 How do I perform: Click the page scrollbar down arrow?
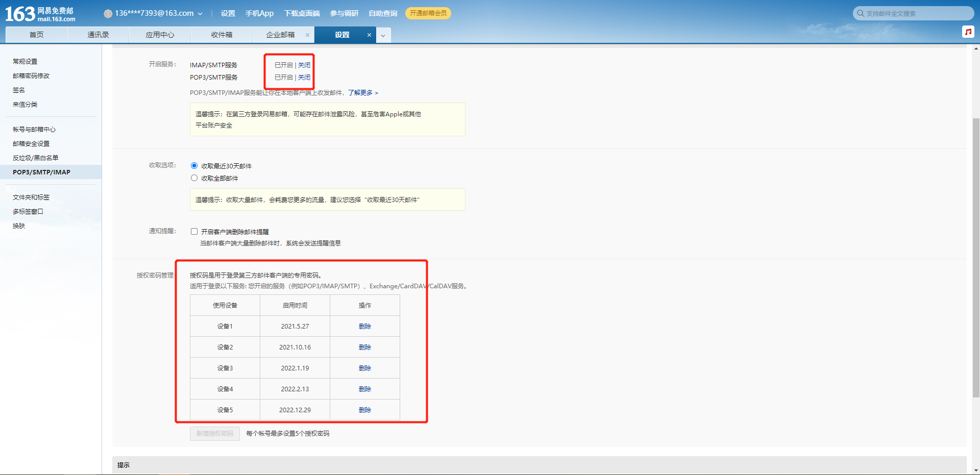(976, 470)
